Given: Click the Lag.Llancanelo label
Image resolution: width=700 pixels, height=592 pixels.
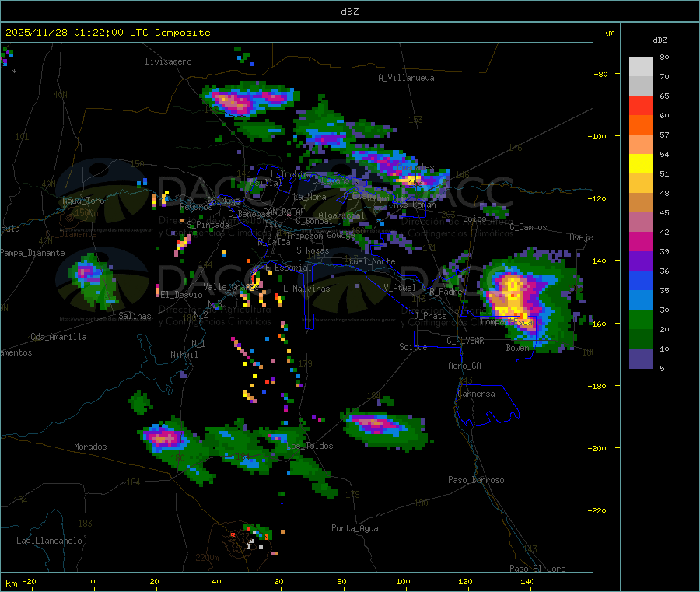Looking at the screenshot, I should [49, 541].
